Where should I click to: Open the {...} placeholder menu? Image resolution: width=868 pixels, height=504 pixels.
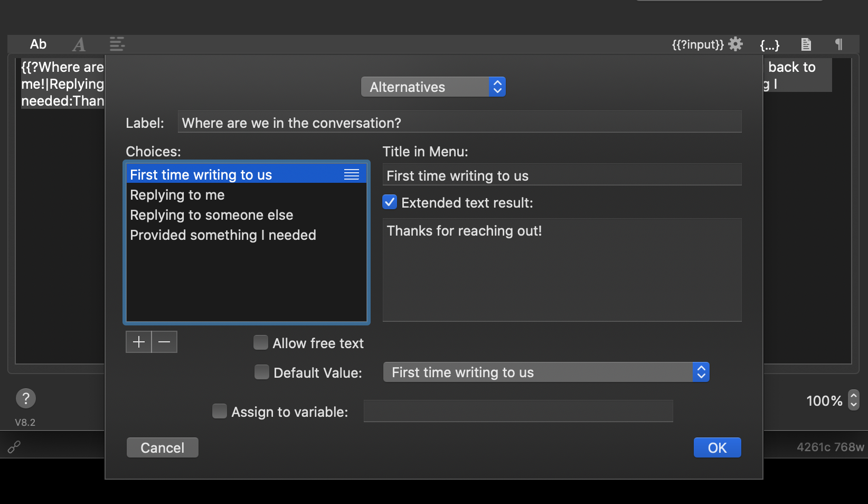point(769,45)
